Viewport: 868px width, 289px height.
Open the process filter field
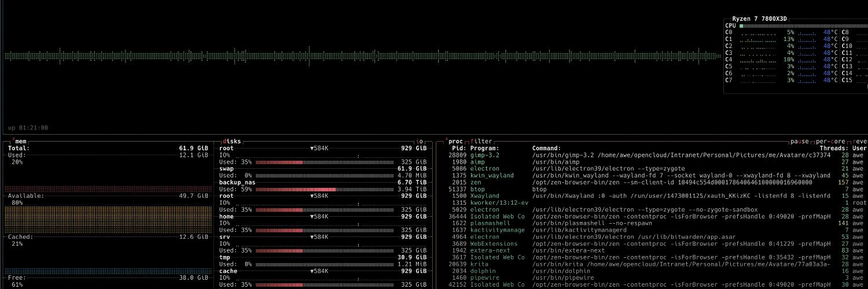point(481,141)
